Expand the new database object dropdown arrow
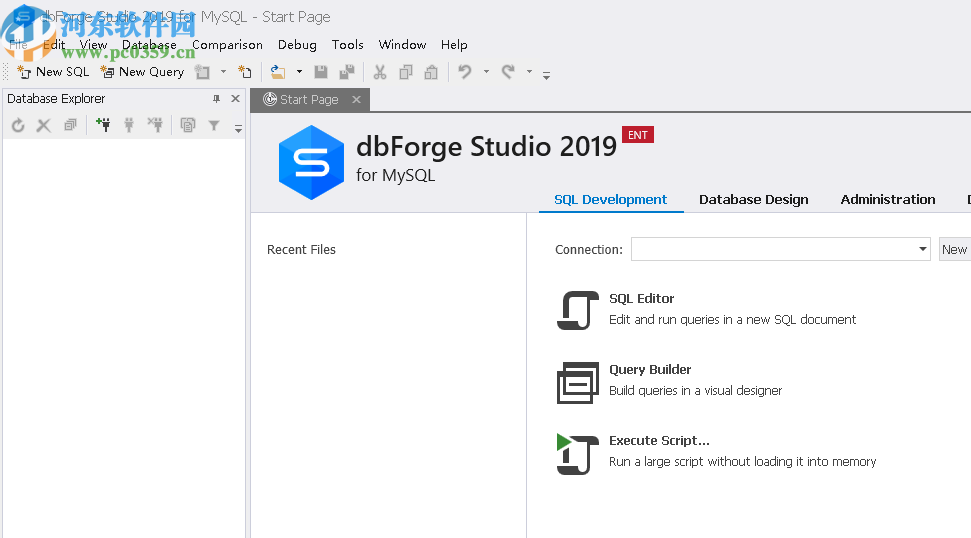This screenshot has height=538, width=971. tap(224, 72)
